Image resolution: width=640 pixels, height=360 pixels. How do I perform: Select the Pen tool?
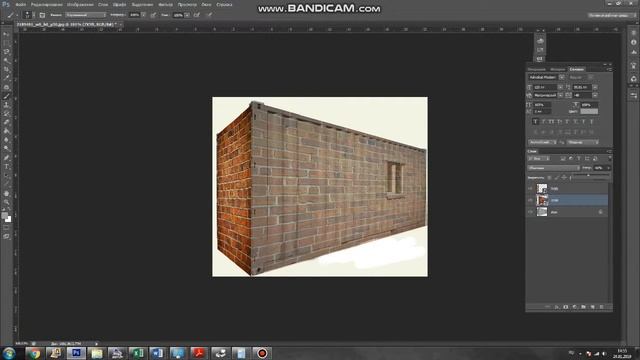pos(7,158)
